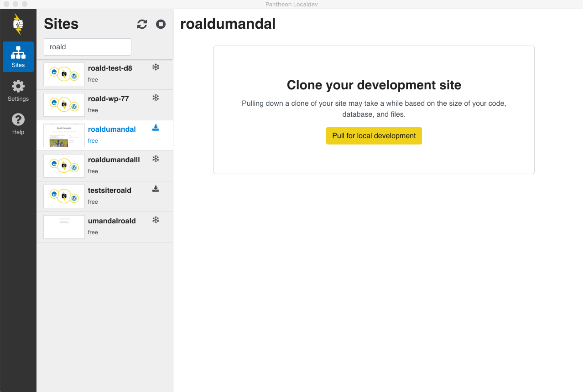583x392 pixels.
Task: Refresh the sites list
Action: (x=142, y=24)
